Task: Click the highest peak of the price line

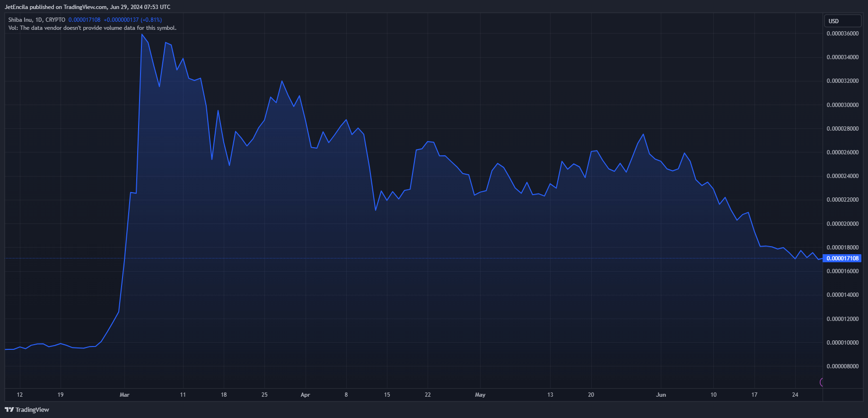Action: tap(142, 35)
